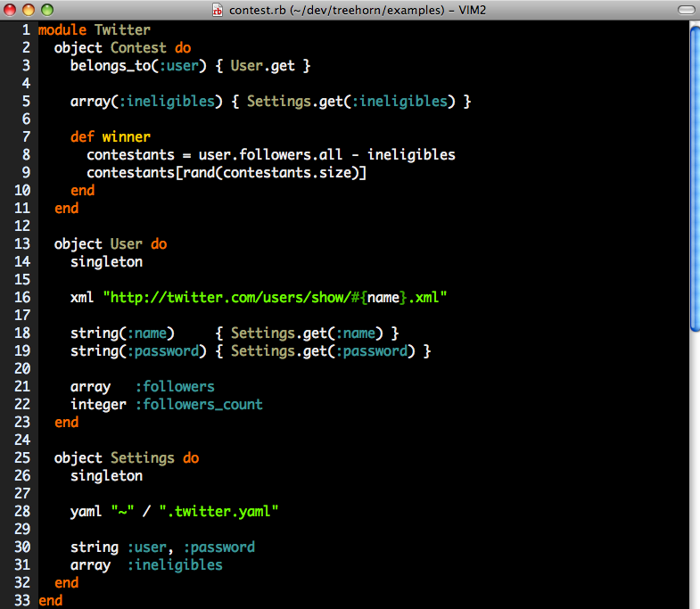Click 'end' on line 23

click(x=67, y=423)
